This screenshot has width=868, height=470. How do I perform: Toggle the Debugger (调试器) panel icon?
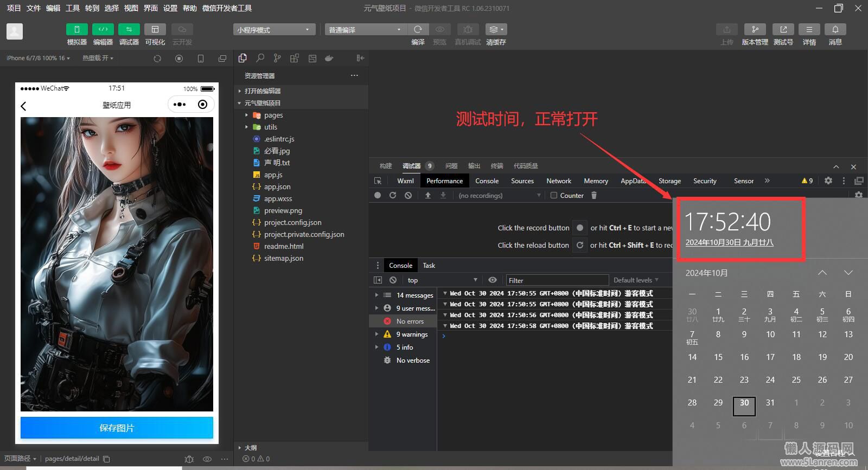(x=129, y=30)
